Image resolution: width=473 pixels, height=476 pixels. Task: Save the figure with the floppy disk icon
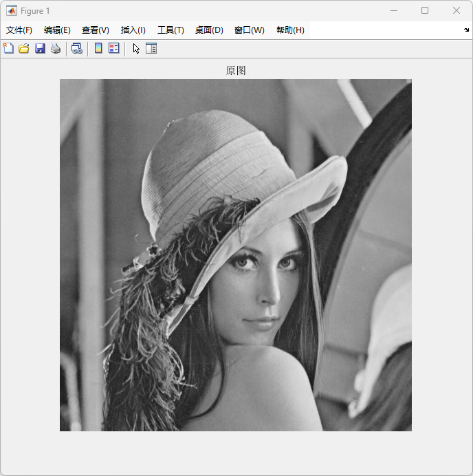point(40,48)
